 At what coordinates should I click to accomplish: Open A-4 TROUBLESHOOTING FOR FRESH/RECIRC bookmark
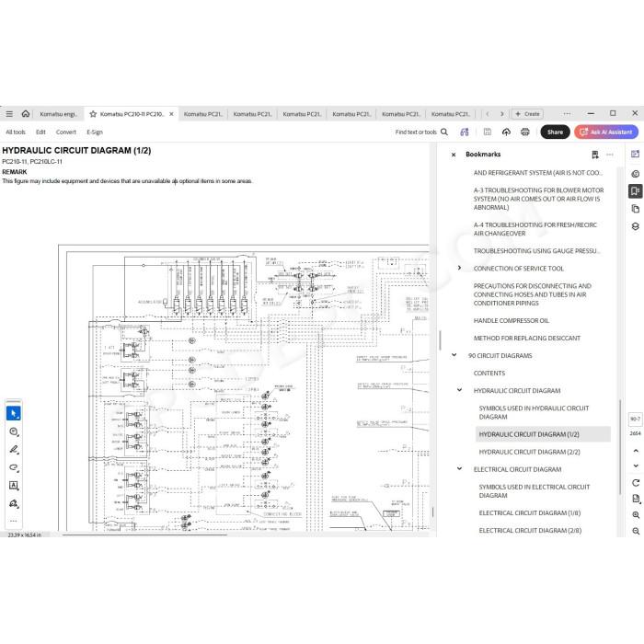pyautogui.click(x=535, y=229)
